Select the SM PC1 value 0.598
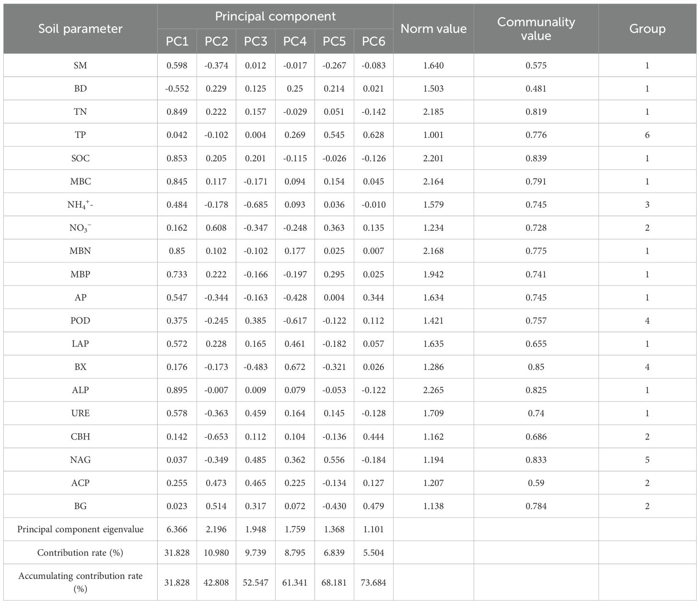700x604 pixels. tap(177, 65)
